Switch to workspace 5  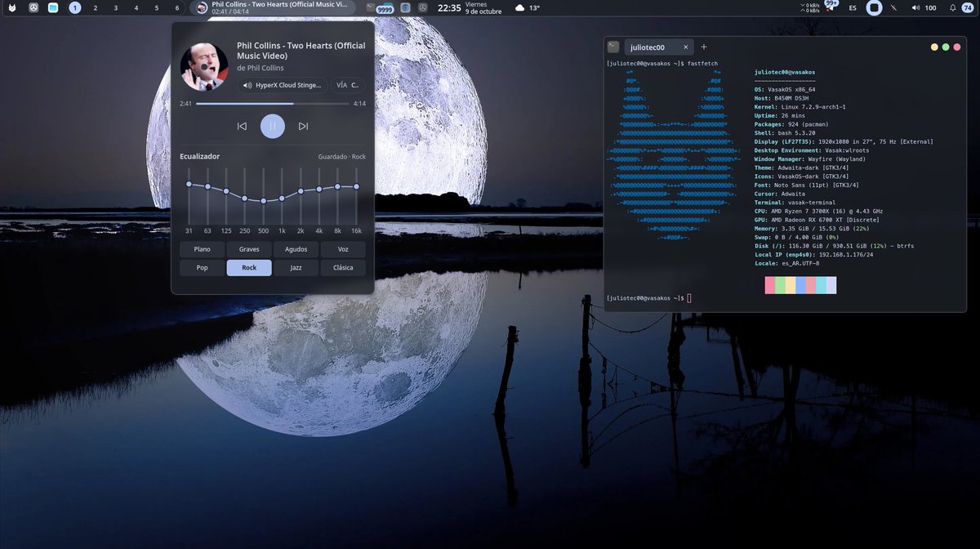point(157,7)
